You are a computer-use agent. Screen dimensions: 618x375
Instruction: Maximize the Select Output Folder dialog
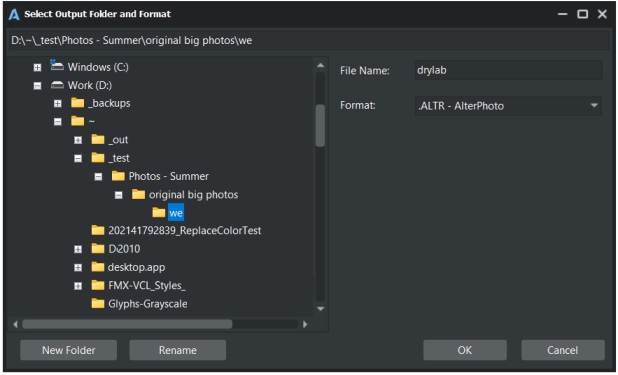click(583, 14)
